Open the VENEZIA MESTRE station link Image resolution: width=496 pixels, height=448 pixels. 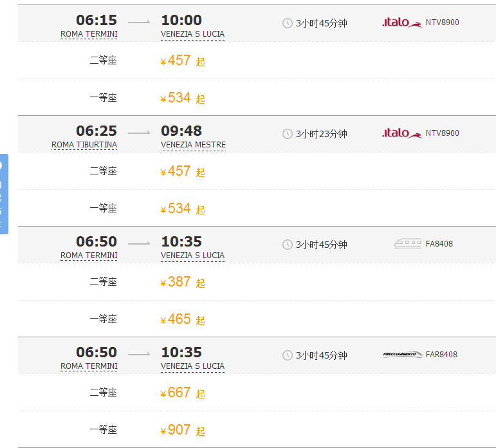click(x=193, y=145)
